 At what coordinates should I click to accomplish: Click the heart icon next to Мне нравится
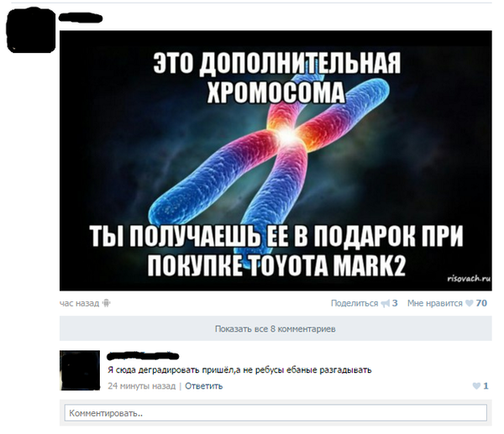470,303
